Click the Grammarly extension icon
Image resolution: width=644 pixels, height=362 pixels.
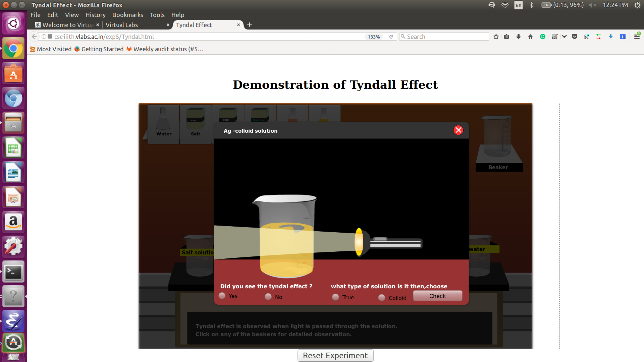click(x=543, y=37)
